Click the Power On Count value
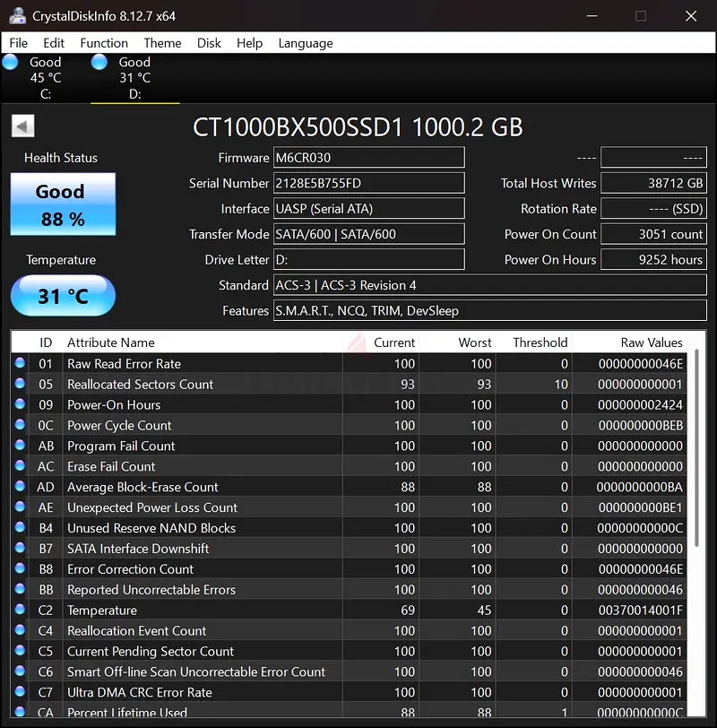 click(x=654, y=234)
